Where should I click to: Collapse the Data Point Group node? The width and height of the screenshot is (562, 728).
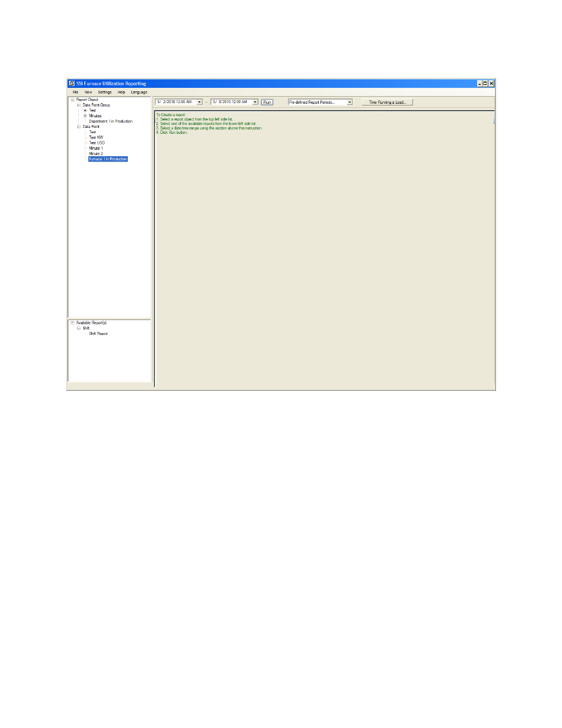point(79,105)
